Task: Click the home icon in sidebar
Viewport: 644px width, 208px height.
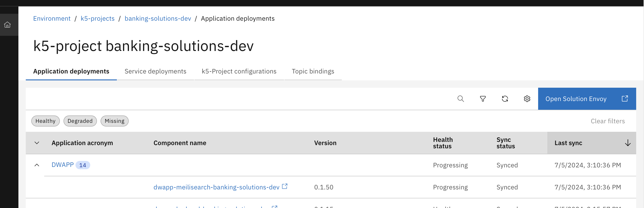Action: tap(8, 25)
